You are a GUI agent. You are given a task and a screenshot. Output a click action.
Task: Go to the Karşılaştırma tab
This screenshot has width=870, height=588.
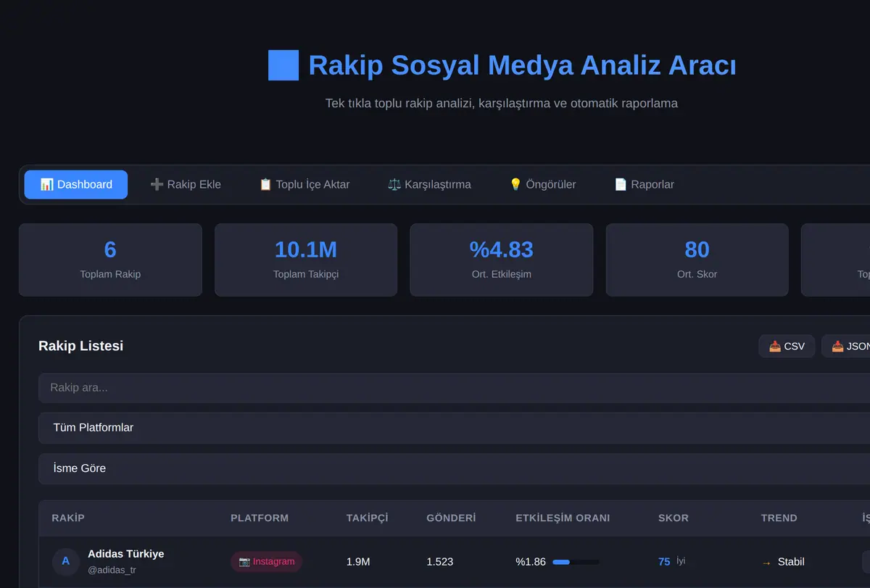pos(430,184)
